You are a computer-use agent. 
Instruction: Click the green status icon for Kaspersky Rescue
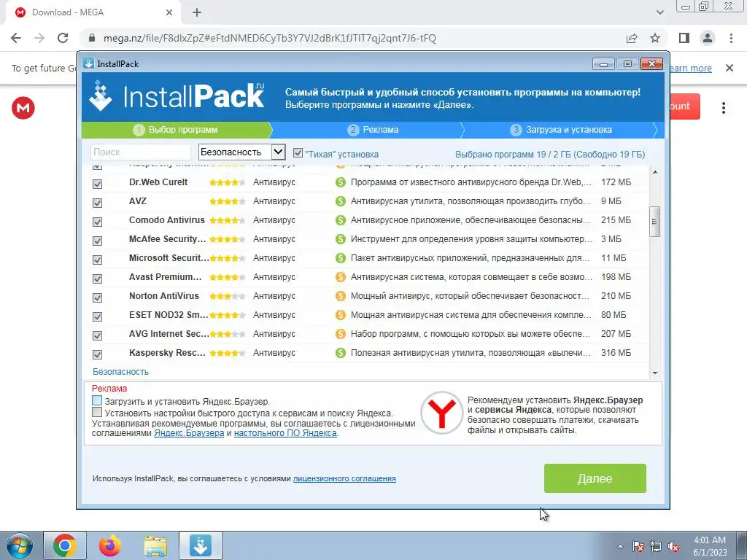[340, 354]
